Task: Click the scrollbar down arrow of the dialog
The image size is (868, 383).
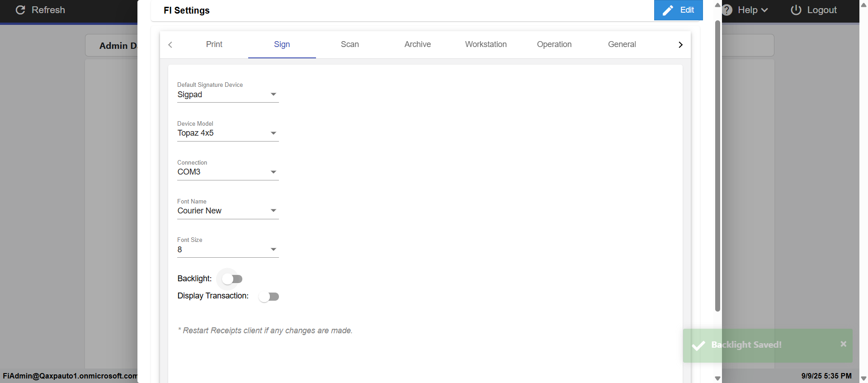Action: click(717, 378)
